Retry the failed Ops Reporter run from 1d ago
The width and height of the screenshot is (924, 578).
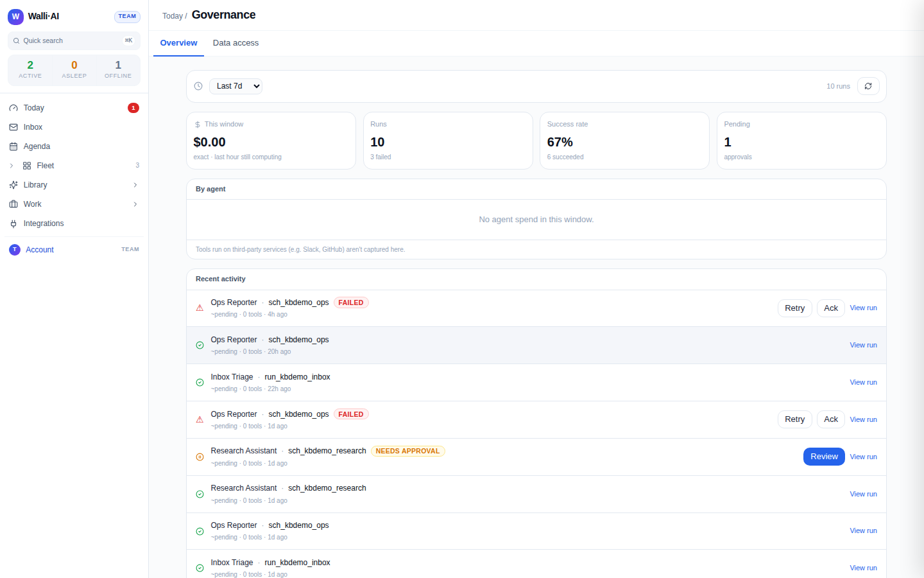(x=794, y=419)
